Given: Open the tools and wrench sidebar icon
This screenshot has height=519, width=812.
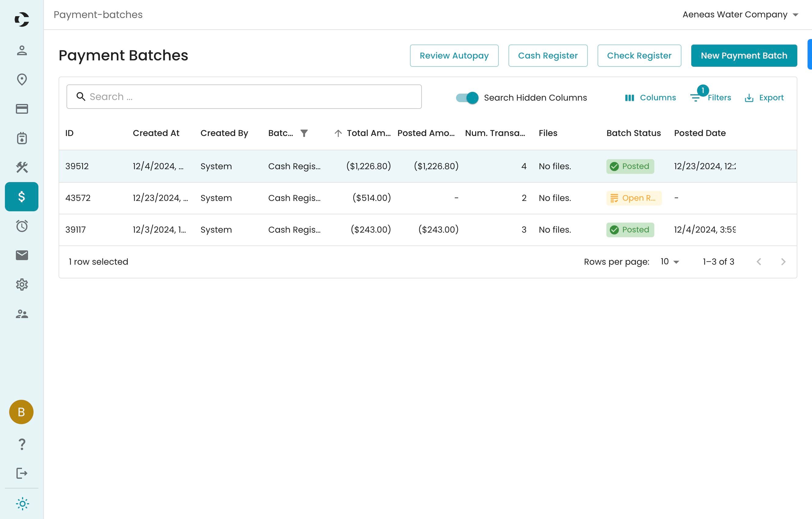Looking at the screenshot, I should coord(22,167).
